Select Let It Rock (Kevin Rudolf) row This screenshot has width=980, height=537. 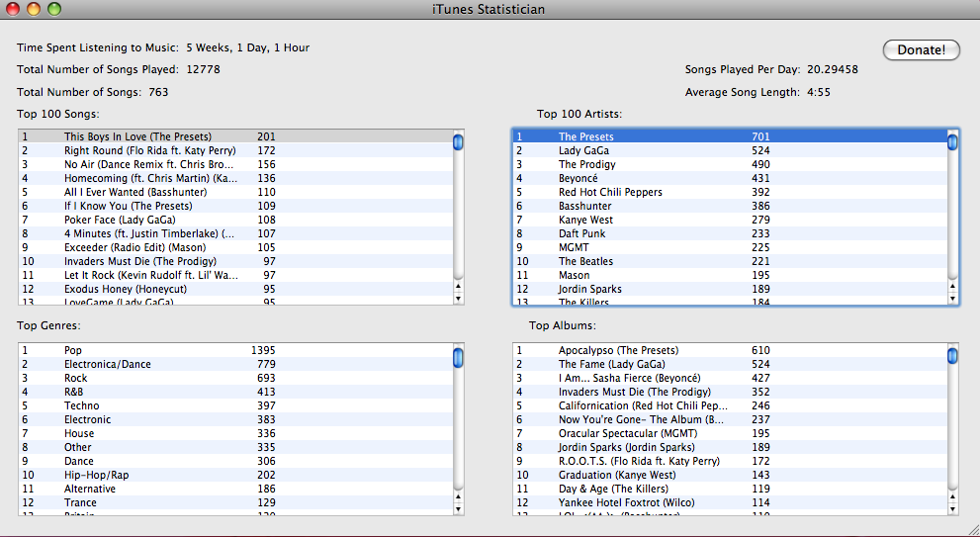[x=235, y=275]
